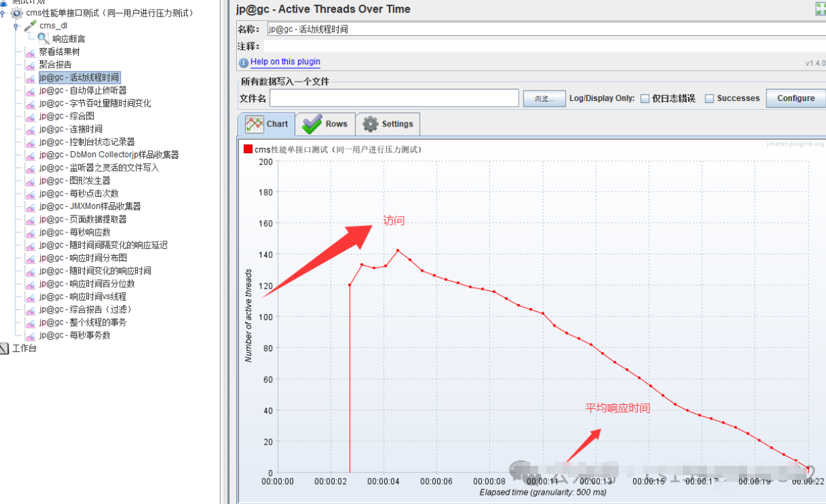
Task: Click the icon beside jp@gc - JMXMon样品收集器
Action: coord(30,207)
